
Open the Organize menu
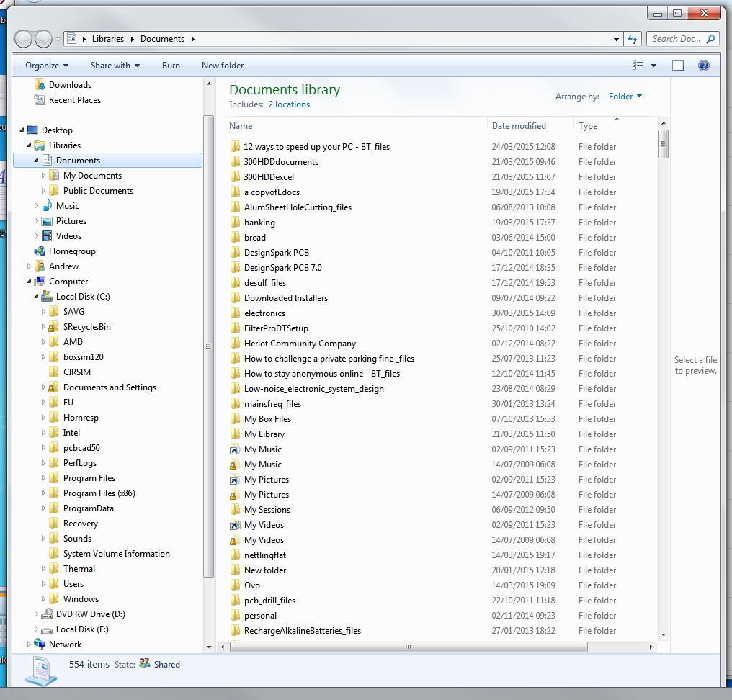pyautogui.click(x=47, y=66)
